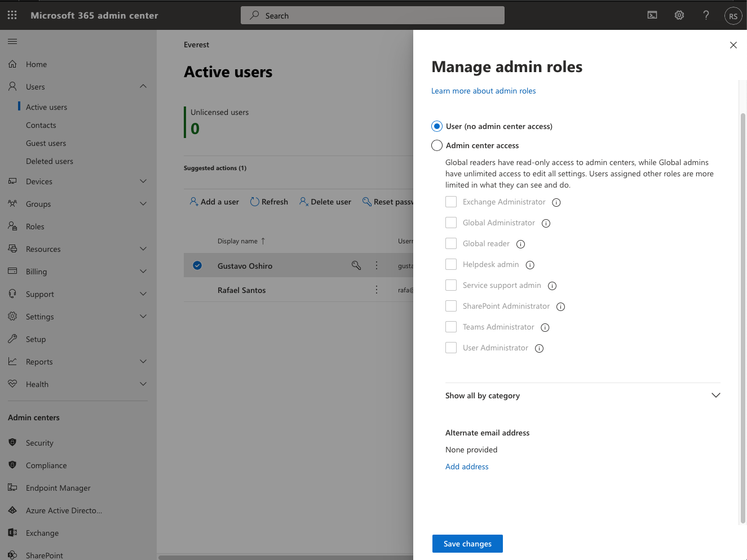
Task: Open the settings gear icon in header
Action: pyautogui.click(x=679, y=15)
